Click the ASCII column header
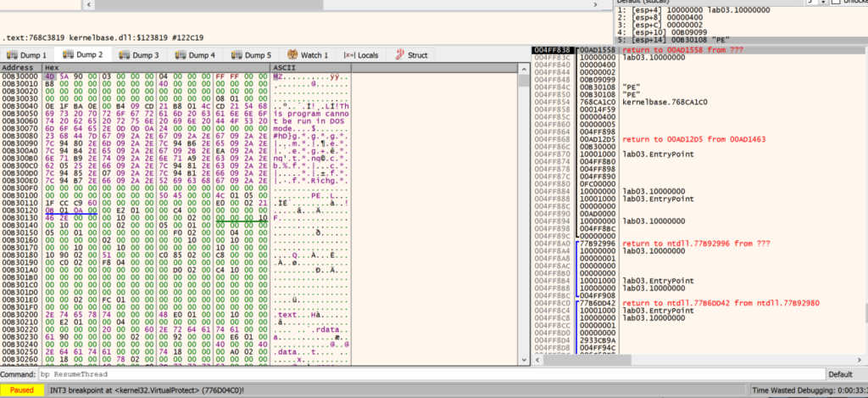The image size is (868, 398). click(x=310, y=68)
